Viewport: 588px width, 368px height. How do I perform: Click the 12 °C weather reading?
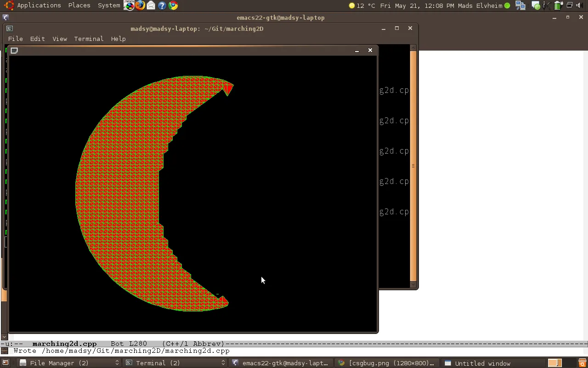[x=366, y=6]
